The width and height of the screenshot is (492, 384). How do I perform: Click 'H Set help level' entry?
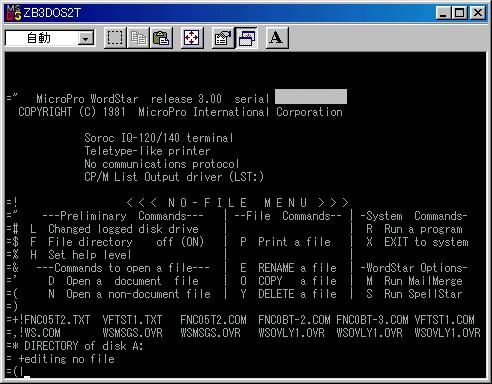pyautogui.click(x=80, y=255)
